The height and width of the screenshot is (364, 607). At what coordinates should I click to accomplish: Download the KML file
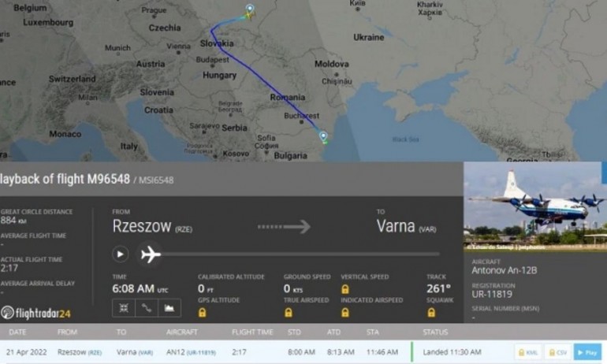pos(527,351)
